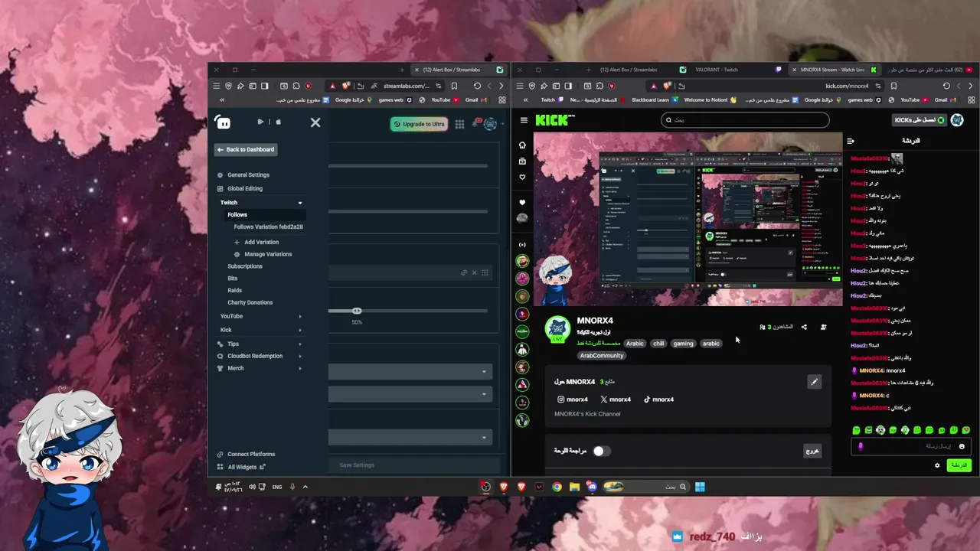Click Upgrade to Ultra button

pyautogui.click(x=419, y=124)
